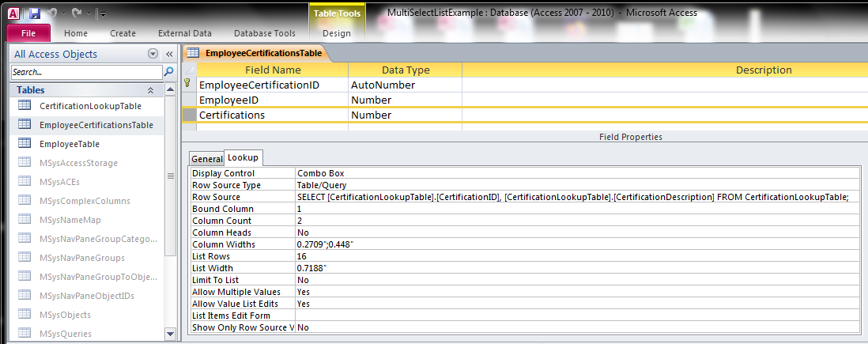Screen dimensions: 868x344
Task: Click the Undo icon in Quick Access Toolbar
Action: point(53,13)
